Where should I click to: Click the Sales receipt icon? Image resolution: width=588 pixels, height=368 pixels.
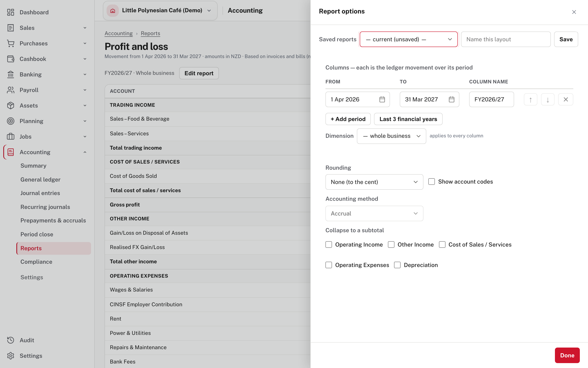10,28
